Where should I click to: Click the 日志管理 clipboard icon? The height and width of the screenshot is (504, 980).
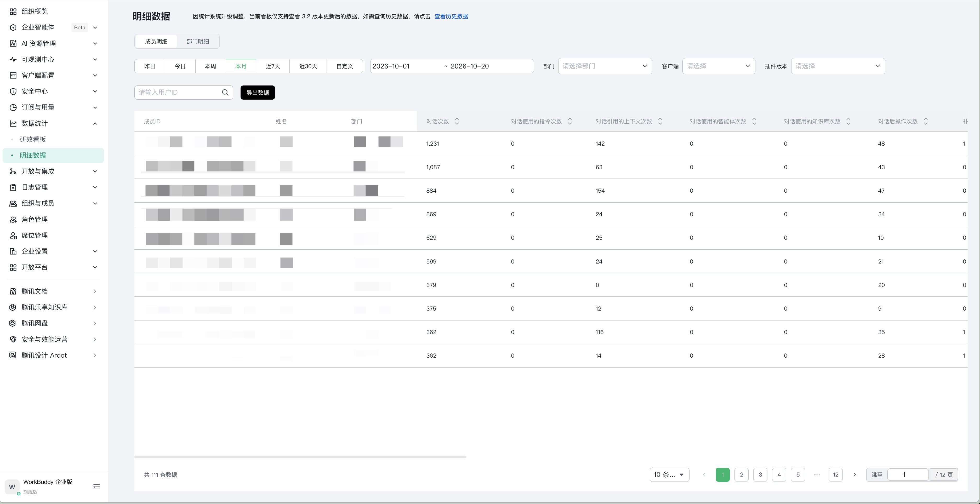tap(13, 187)
